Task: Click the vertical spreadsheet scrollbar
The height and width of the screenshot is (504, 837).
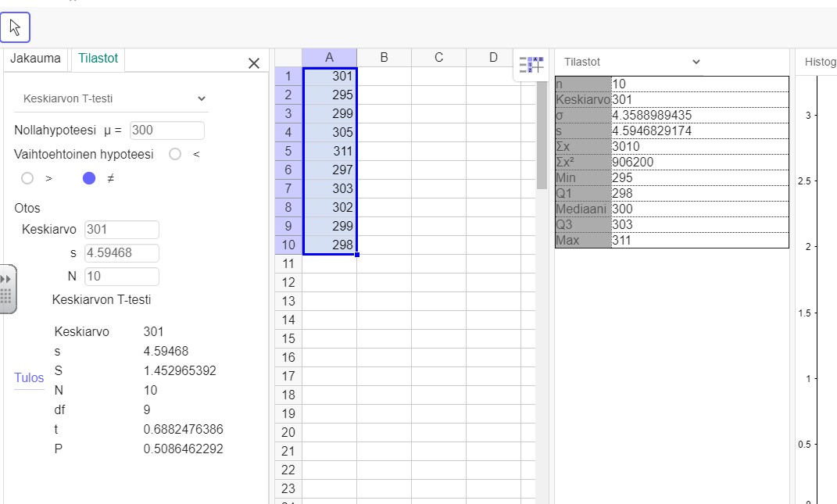Action: point(542,133)
